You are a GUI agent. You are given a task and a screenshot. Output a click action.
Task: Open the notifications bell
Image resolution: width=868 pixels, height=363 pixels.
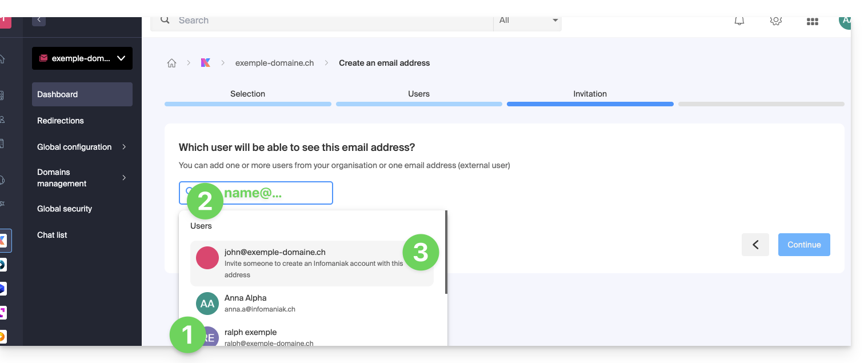tap(739, 21)
